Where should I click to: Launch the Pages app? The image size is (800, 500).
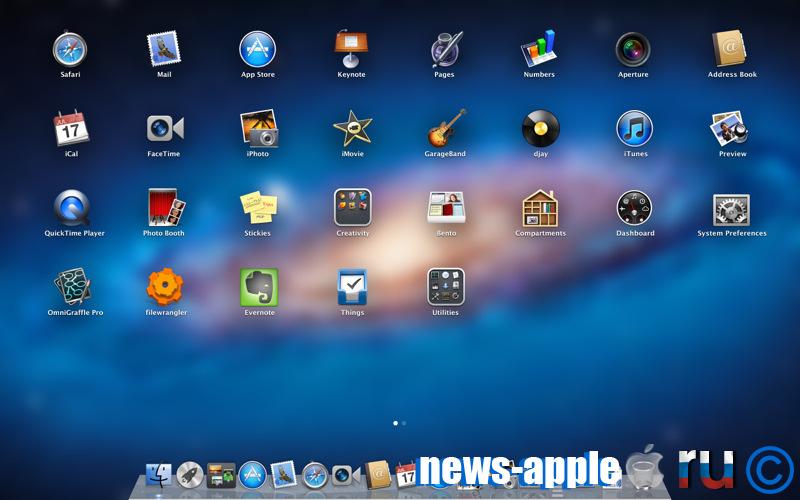coord(446,49)
